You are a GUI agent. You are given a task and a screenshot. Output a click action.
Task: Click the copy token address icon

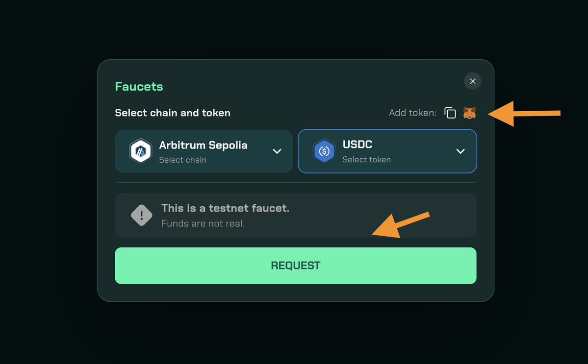tap(450, 113)
